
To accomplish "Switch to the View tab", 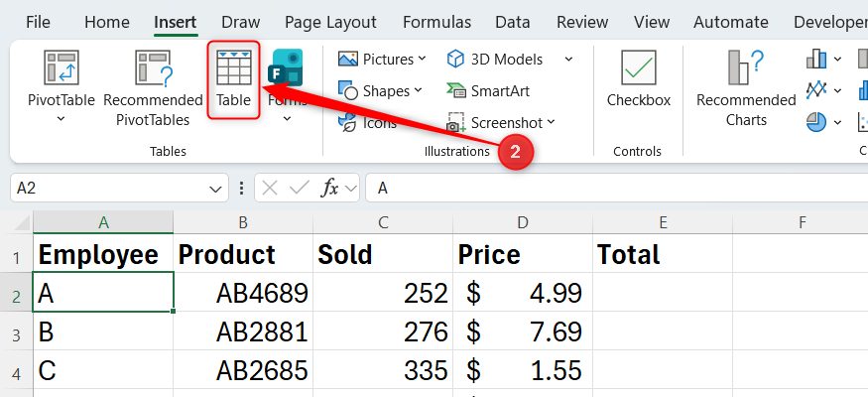I will coord(652,22).
